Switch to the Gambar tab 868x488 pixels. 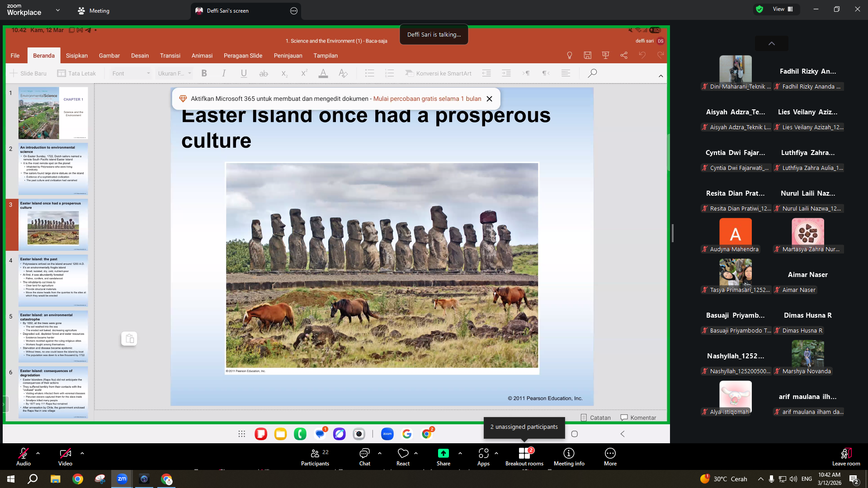(109, 56)
